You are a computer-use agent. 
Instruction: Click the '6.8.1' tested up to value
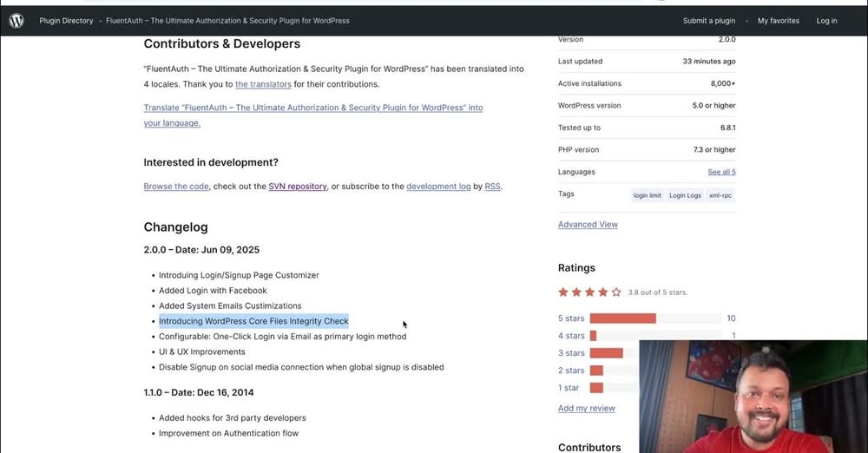pos(727,128)
